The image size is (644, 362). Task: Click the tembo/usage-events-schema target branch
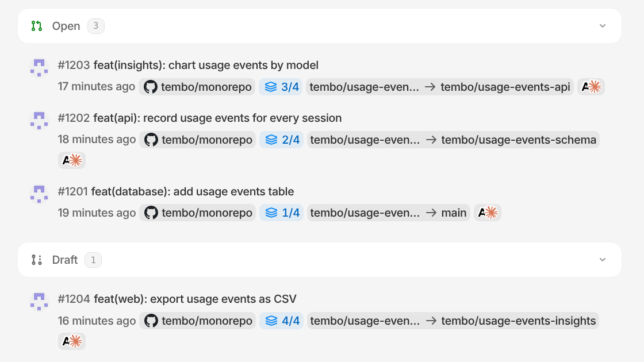519,140
